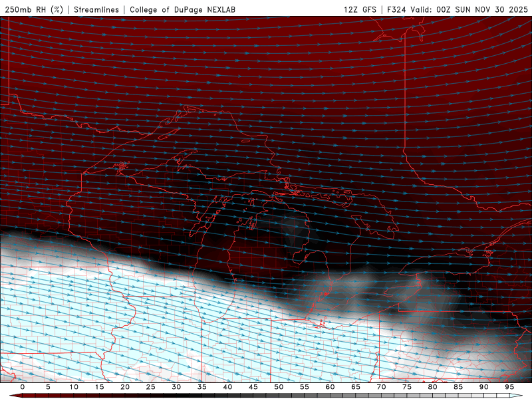Screen dimensions: 532x399
Task: Click the "40" colorbar scale label
Action: click(x=227, y=387)
